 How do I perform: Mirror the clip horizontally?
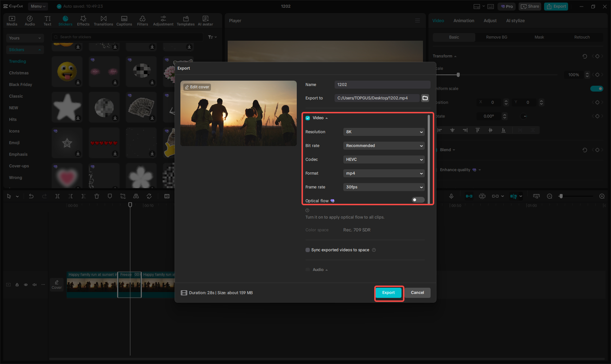(136, 196)
